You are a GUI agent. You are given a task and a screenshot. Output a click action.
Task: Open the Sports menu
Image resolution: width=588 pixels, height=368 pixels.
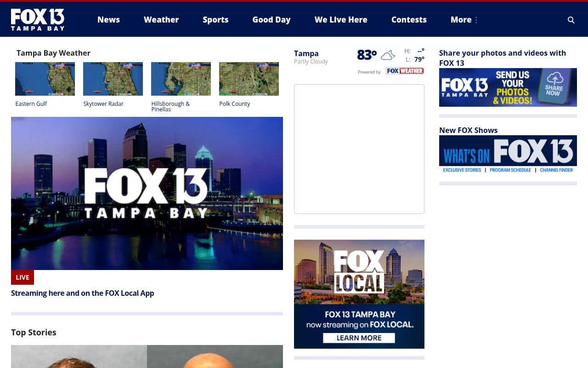point(215,20)
